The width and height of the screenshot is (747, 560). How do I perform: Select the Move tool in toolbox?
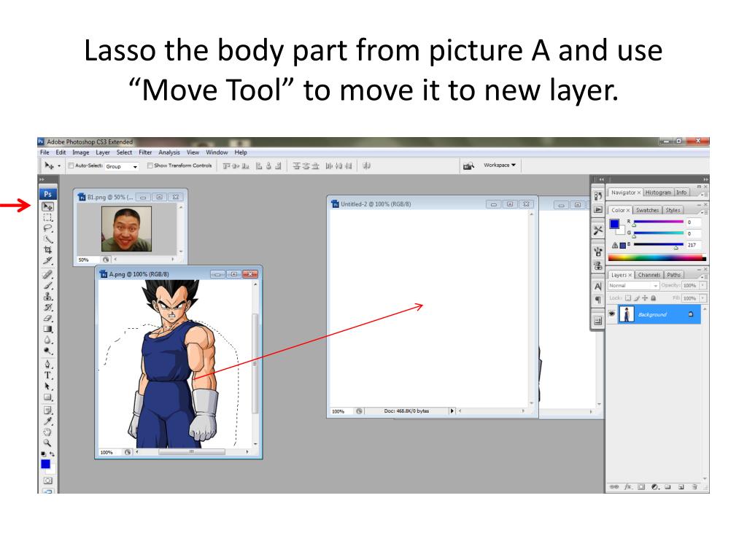47,206
